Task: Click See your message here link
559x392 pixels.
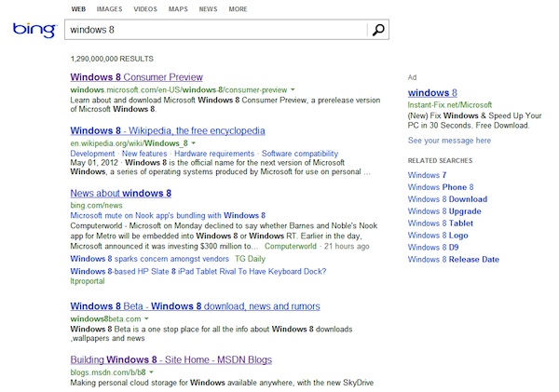Action: tap(449, 141)
